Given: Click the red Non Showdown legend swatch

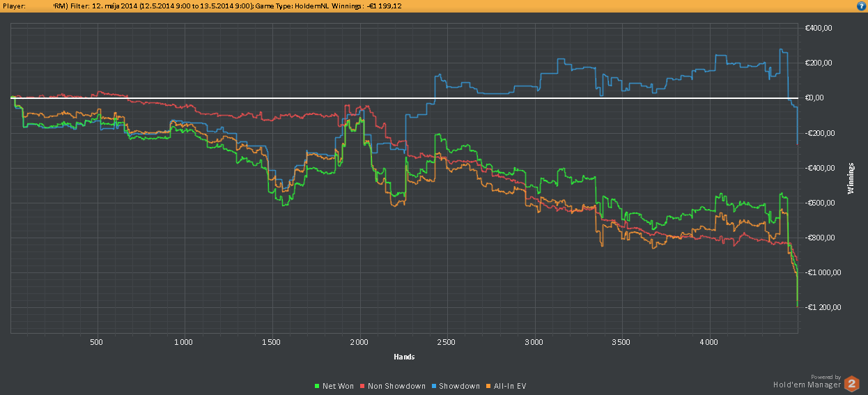Looking at the screenshot, I should coord(362,386).
